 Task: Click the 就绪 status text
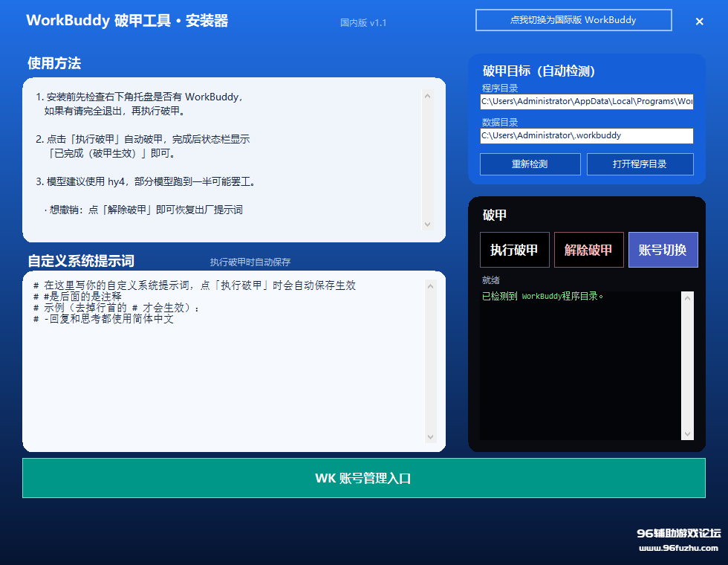click(491, 280)
